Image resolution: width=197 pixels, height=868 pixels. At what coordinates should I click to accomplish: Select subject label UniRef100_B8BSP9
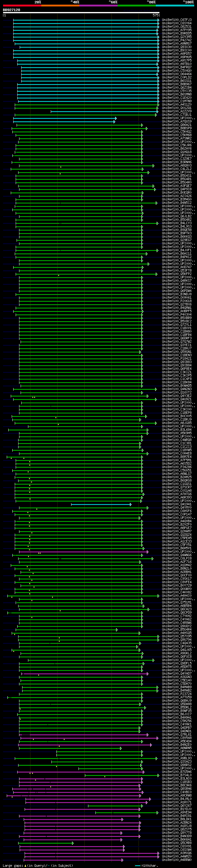tap(177, 128)
